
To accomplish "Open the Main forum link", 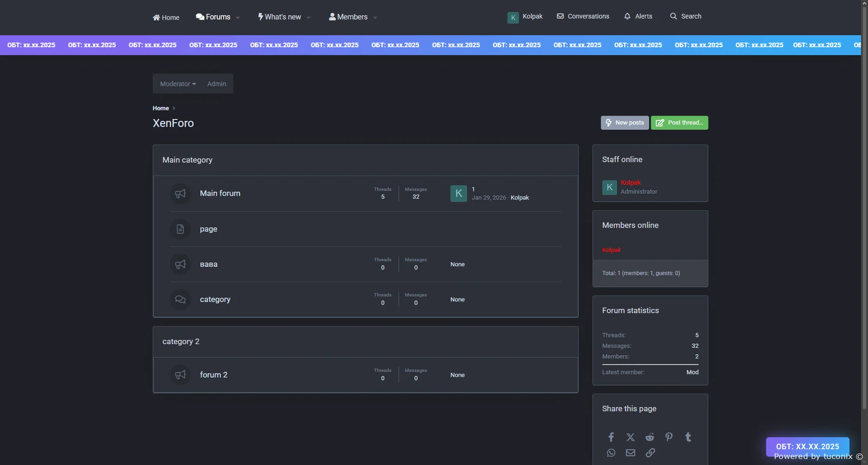I will (x=220, y=193).
